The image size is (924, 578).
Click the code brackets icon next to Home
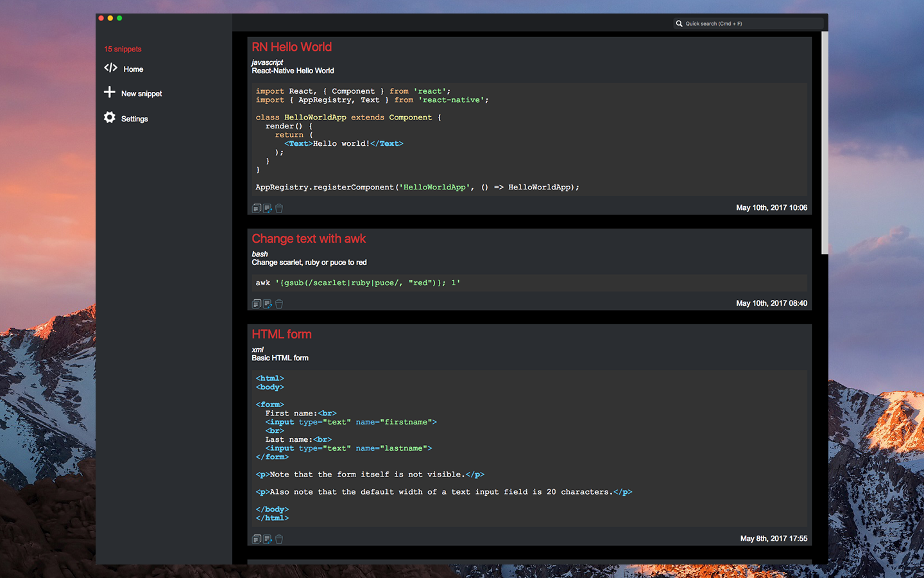110,69
